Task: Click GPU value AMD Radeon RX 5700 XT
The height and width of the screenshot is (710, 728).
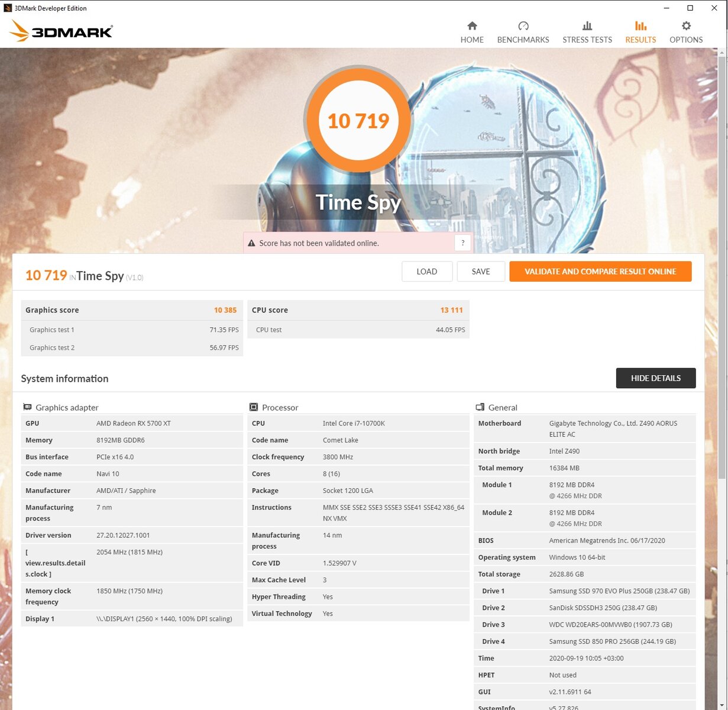Action: pyautogui.click(x=134, y=424)
